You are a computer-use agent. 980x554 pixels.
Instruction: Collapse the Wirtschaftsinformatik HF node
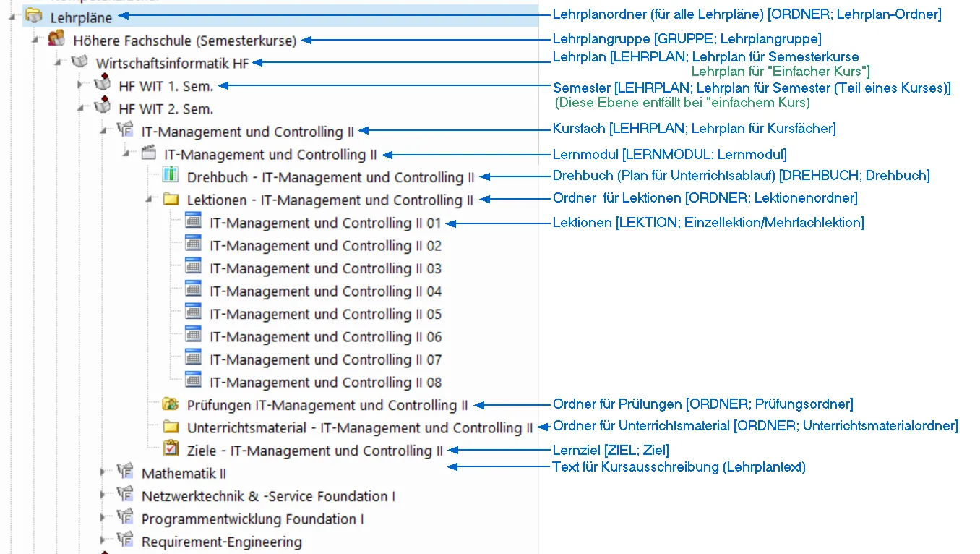pyautogui.click(x=58, y=62)
